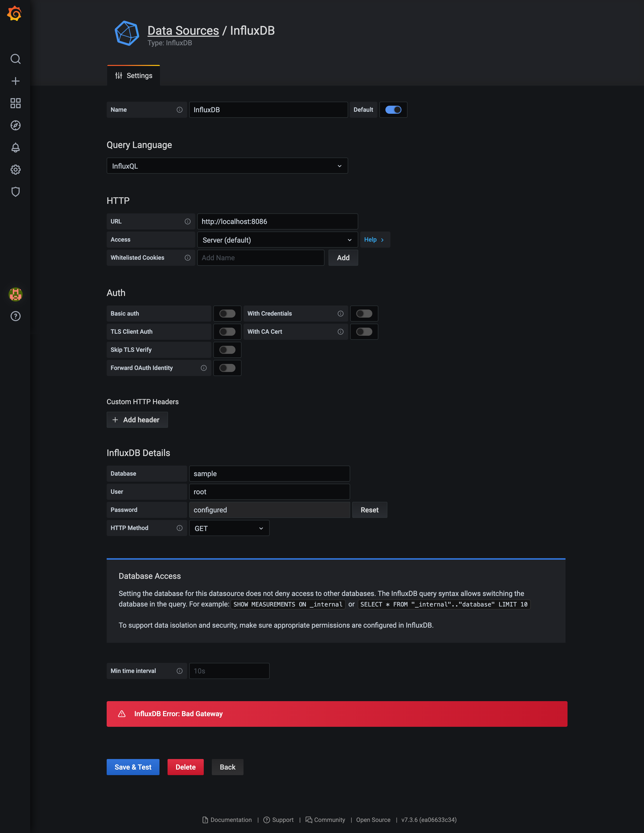644x833 pixels.
Task: Open the Alerting bell icon
Action: click(x=15, y=147)
